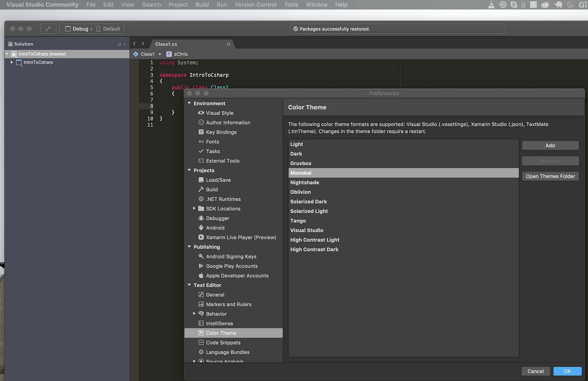Click the Cancel button
Viewport: 588px width, 381px height.
pos(535,371)
